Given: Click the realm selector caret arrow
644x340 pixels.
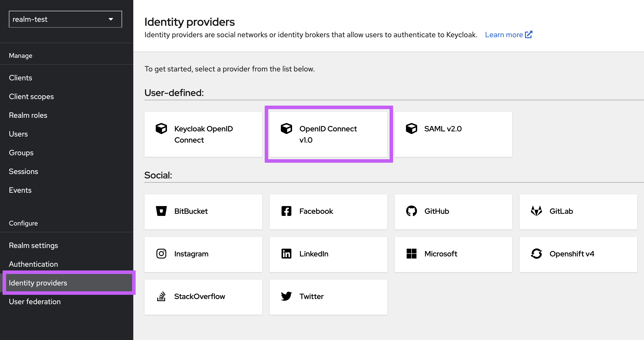Looking at the screenshot, I should coord(111,19).
